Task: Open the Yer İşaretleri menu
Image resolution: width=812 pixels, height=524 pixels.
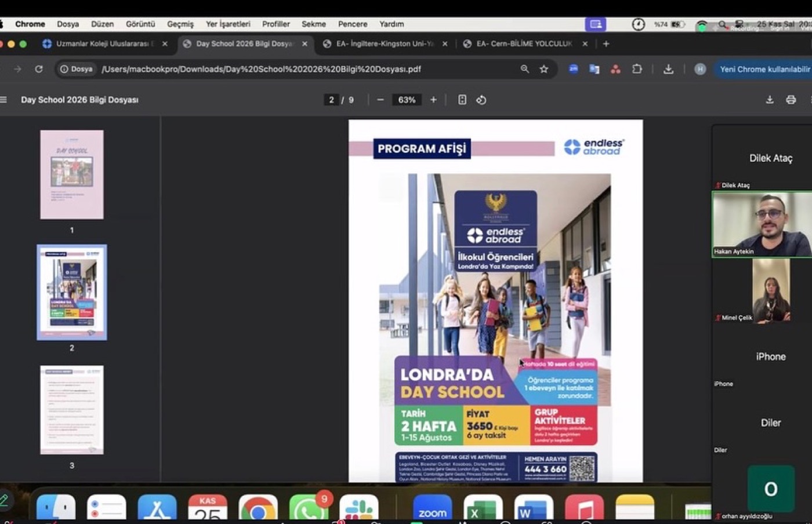Action: click(x=228, y=24)
